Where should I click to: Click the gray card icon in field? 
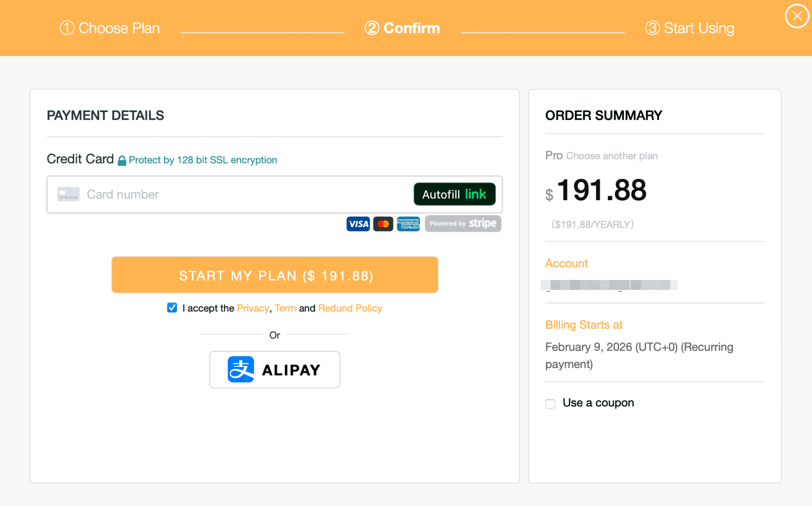[68, 194]
